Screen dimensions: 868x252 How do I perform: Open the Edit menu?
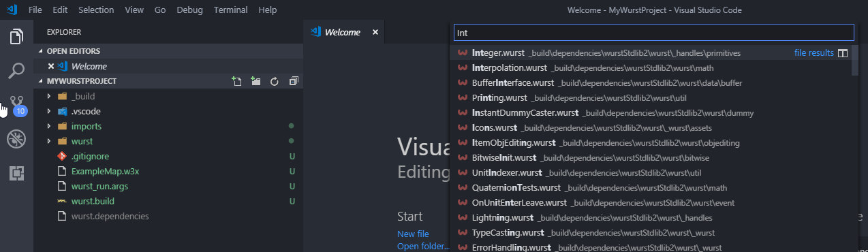point(60,10)
